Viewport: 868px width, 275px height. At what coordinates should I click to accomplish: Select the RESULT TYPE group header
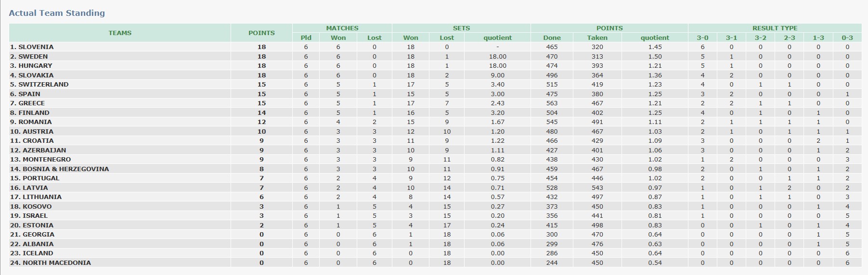[775, 28]
